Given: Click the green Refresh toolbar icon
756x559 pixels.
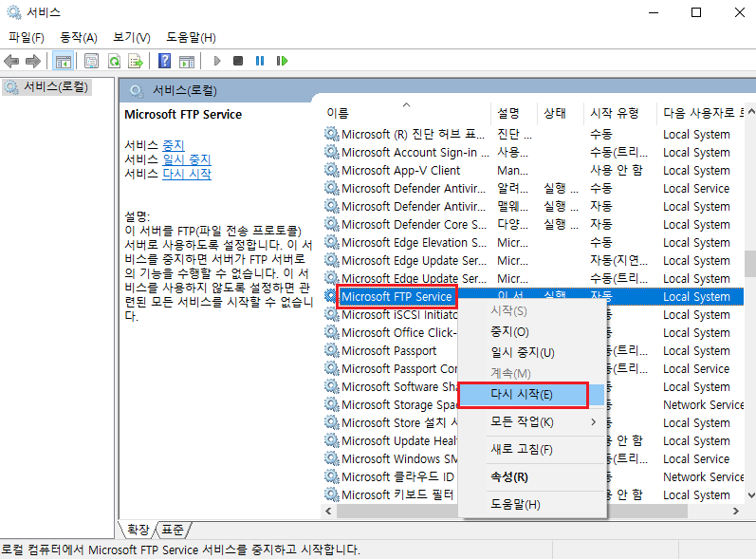Looking at the screenshot, I should coord(114,62).
